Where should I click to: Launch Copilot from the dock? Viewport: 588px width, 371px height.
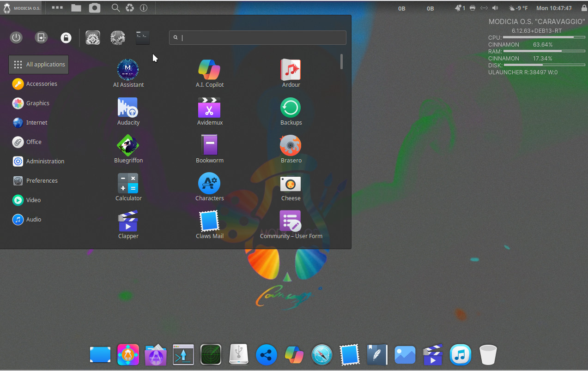tap(294, 355)
